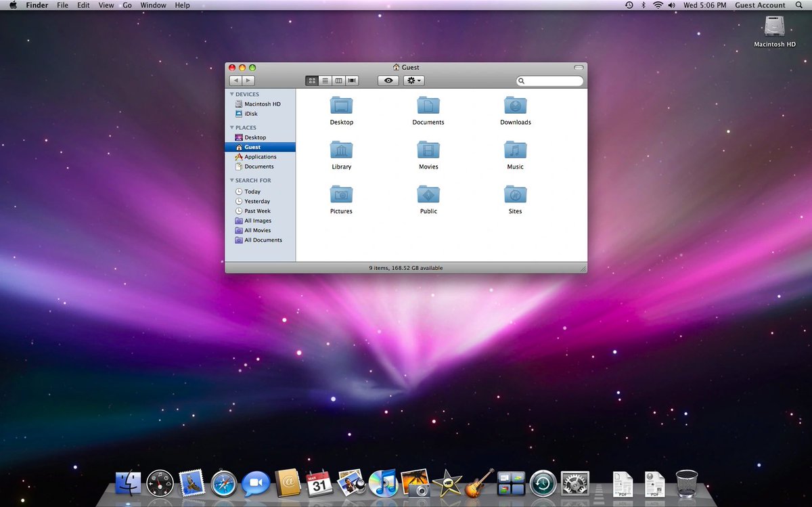Collapse the PLACES sidebar section
Viewport: 812px width, 507px height.
(x=232, y=127)
